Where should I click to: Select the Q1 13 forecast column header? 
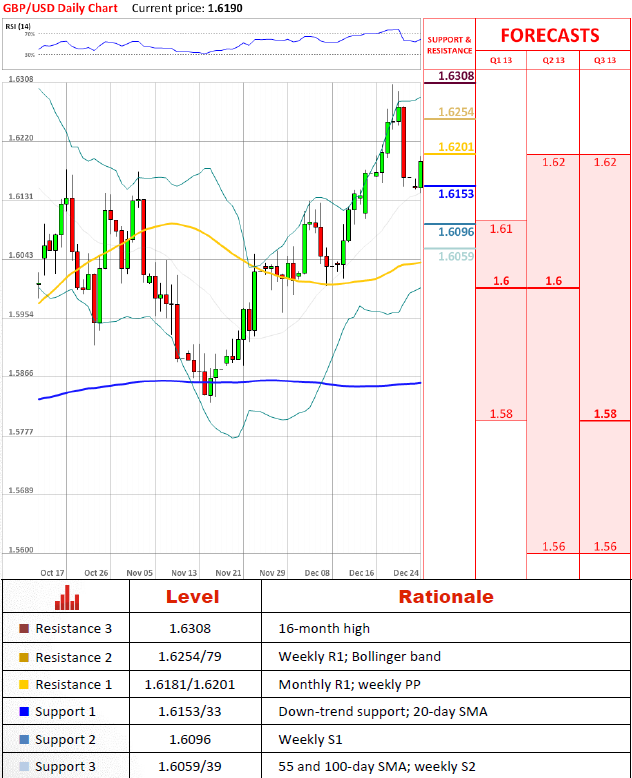(x=501, y=60)
